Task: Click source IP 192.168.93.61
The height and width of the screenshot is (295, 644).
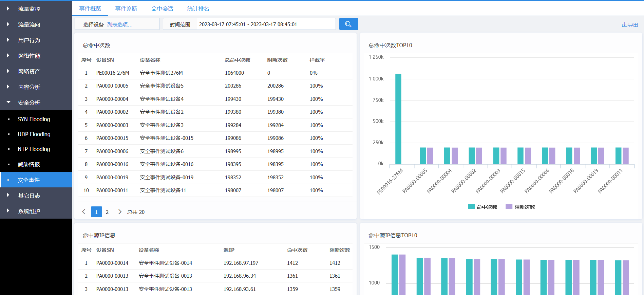Action: [x=240, y=289]
